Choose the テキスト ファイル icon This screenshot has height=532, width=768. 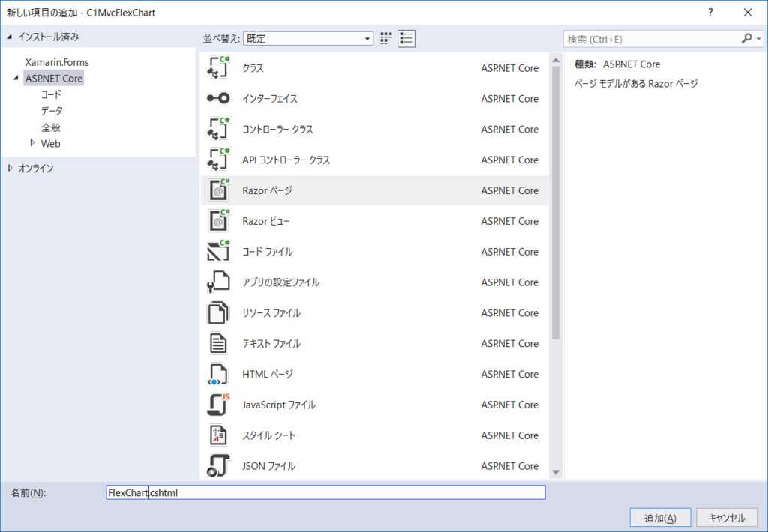pyautogui.click(x=218, y=343)
